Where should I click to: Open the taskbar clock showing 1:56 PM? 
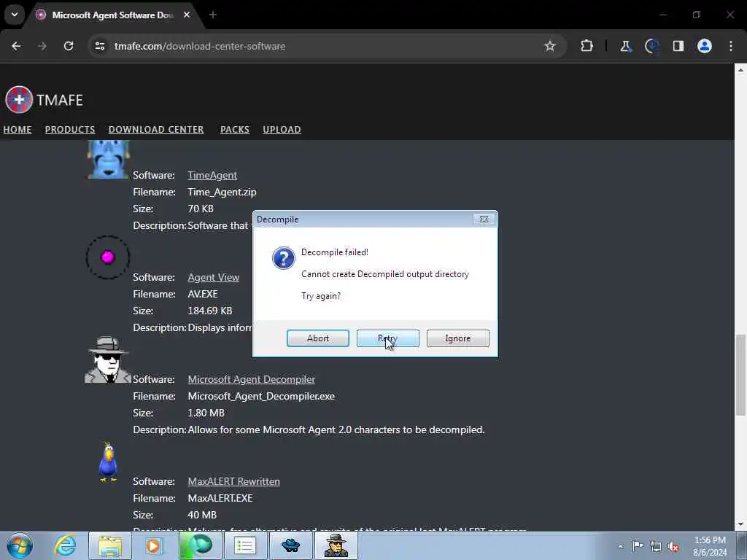pyautogui.click(x=710, y=546)
